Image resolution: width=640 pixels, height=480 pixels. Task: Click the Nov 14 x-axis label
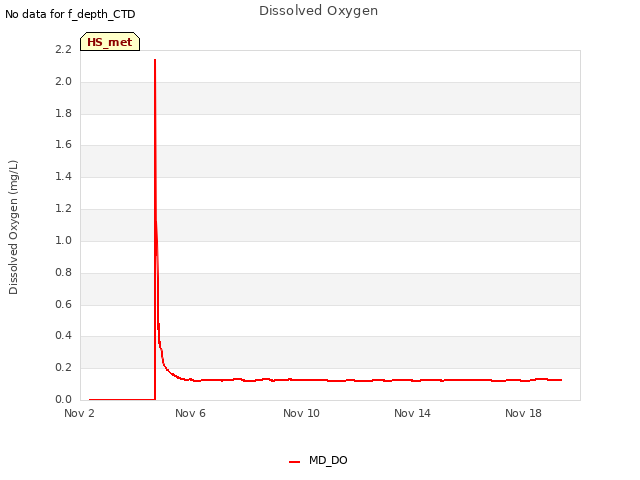coord(412,413)
